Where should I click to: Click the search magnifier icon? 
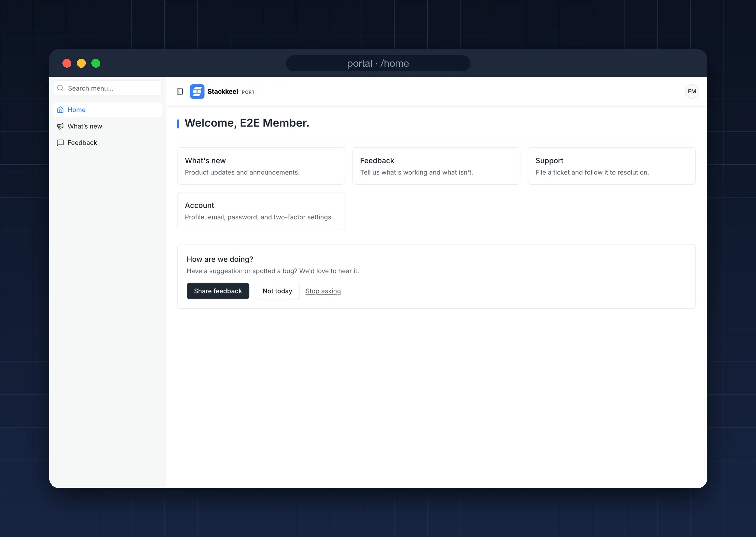[60, 88]
